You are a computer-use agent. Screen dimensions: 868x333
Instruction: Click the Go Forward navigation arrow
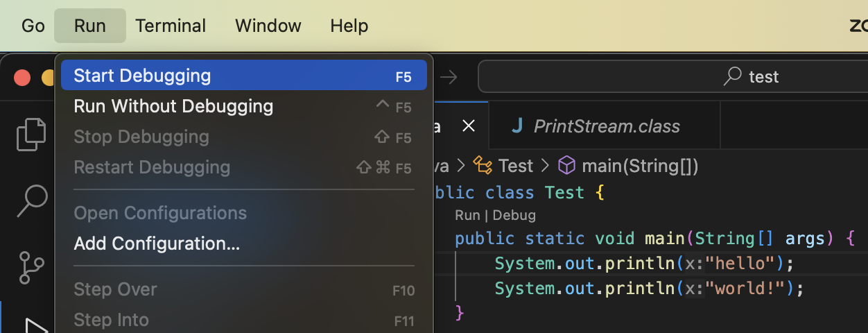pos(449,77)
